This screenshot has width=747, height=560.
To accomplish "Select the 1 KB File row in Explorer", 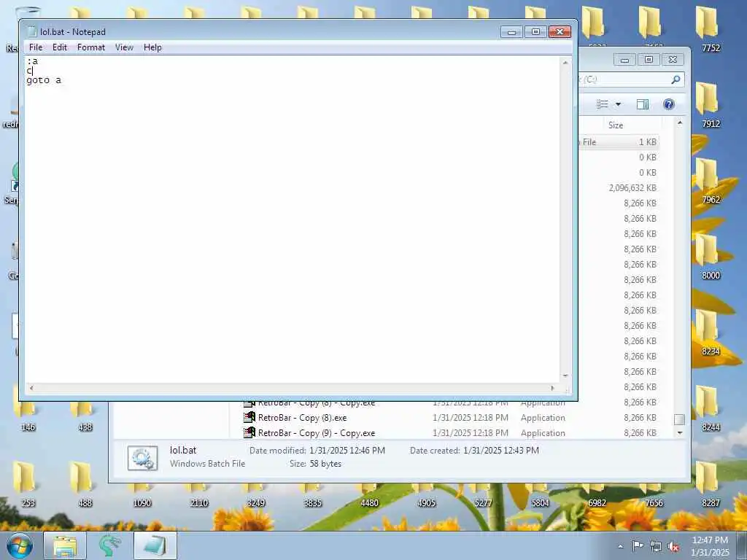I will click(x=619, y=142).
